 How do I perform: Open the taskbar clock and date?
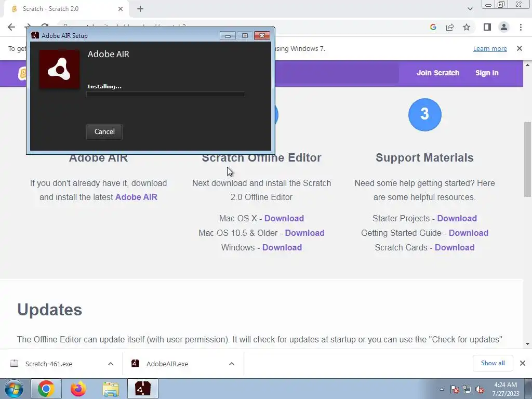tap(506, 389)
